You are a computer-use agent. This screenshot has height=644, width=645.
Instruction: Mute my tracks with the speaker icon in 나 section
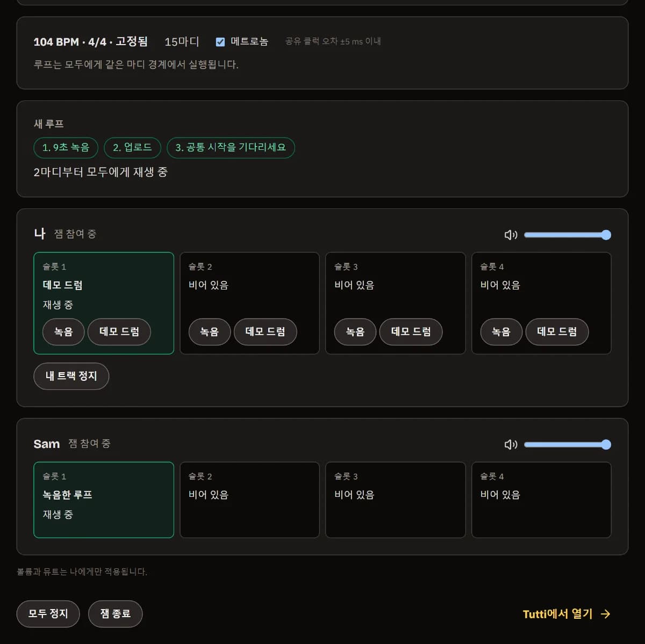tap(511, 235)
